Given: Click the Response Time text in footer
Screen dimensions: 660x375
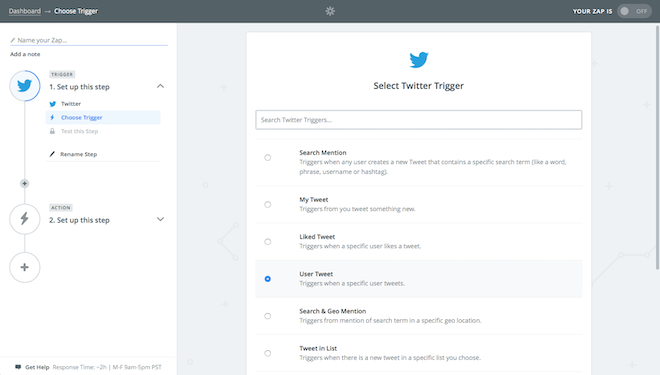Looking at the screenshot, I should point(107,367).
